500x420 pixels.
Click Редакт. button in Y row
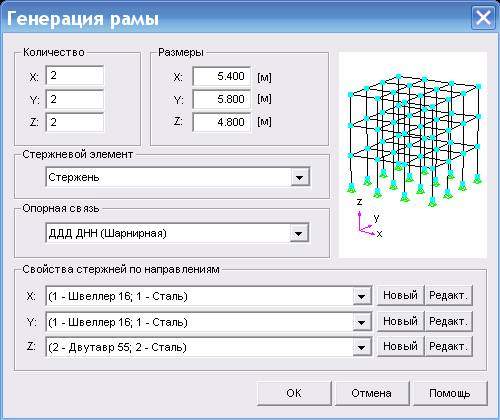(x=449, y=321)
